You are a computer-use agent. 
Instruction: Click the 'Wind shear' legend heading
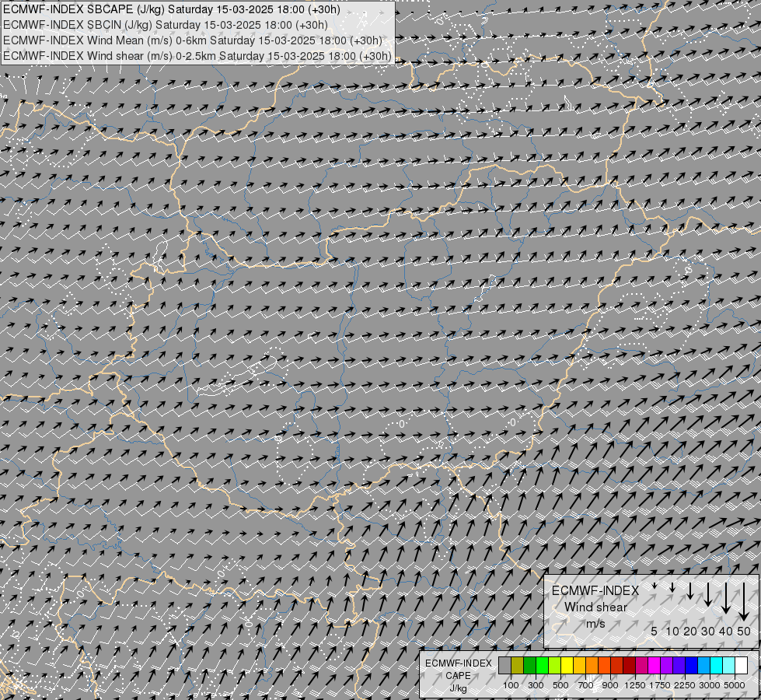[595, 607]
